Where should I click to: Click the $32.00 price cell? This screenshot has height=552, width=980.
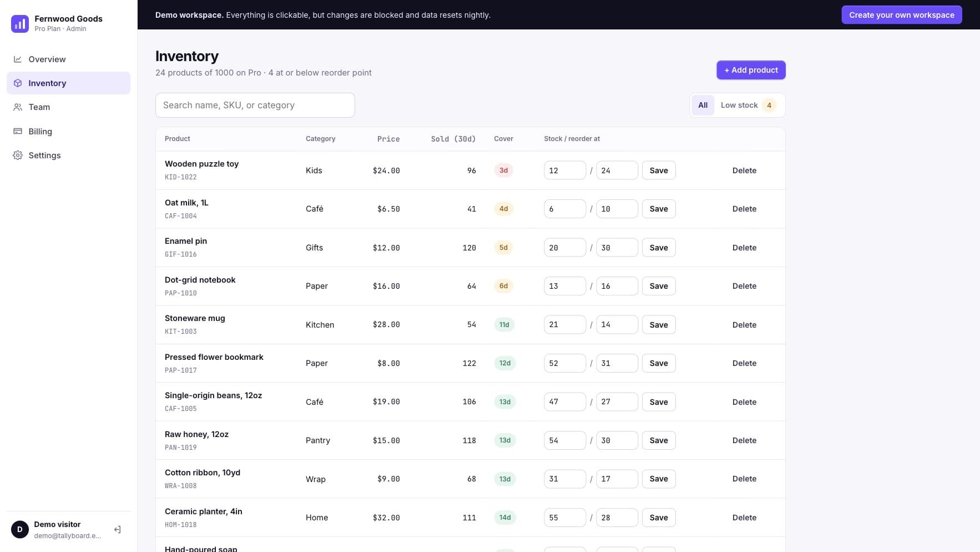coord(386,518)
